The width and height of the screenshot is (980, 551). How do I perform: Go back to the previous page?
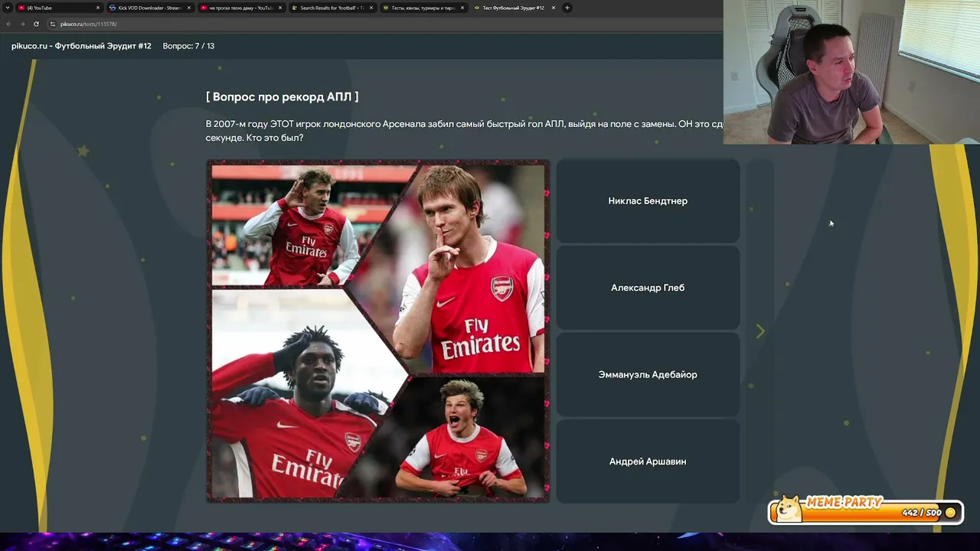[x=8, y=24]
